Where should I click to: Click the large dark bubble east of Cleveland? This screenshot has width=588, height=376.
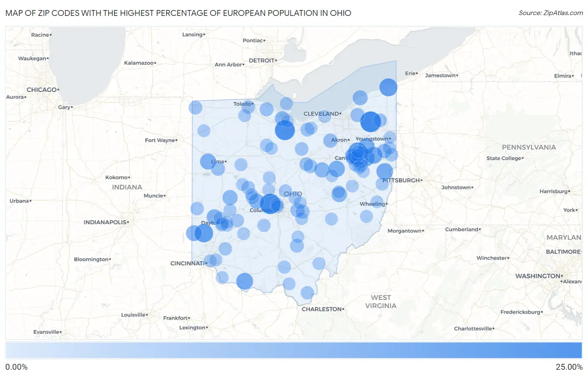(x=371, y=122)
